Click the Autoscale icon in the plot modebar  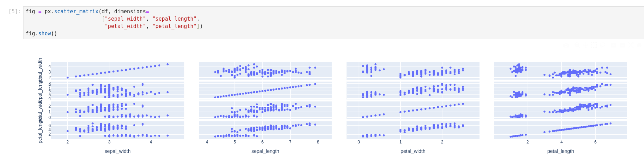[631, 45]
